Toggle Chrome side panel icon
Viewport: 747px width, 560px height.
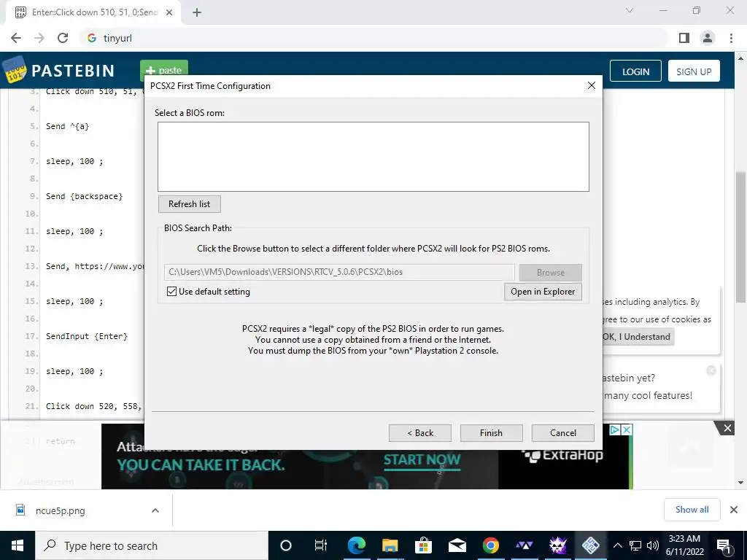coord(684,38)
